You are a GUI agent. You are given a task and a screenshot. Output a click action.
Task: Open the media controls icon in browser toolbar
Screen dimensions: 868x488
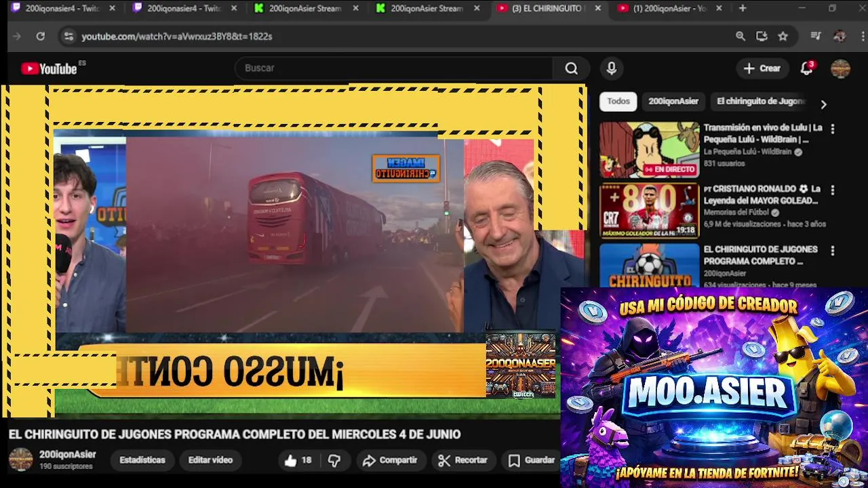pyautogui.click(x=816, y=36)
